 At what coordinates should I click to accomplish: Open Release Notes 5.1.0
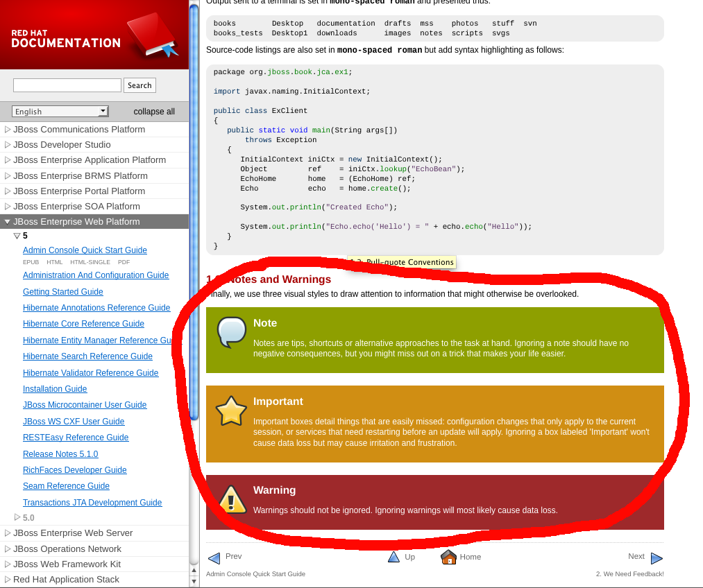coord(60,453)
